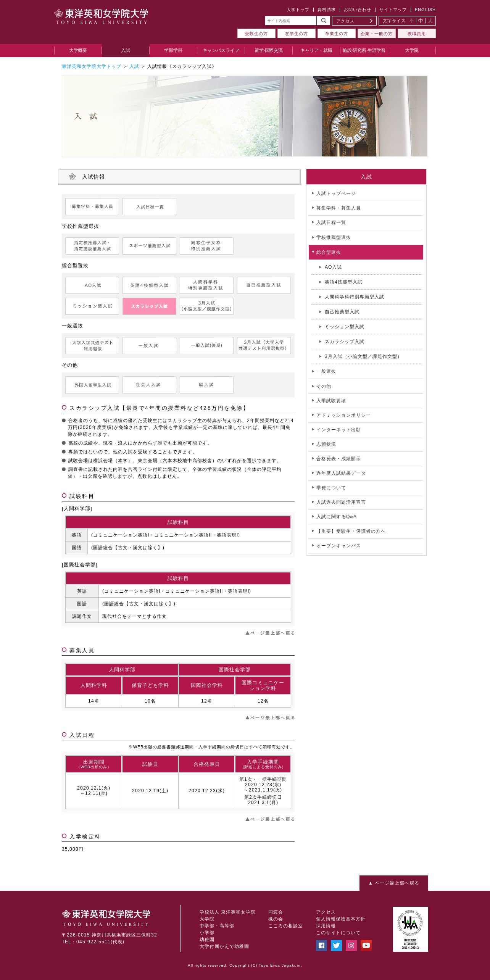Click the university accreditation badge in footer
490x980 pixels.
pyautogui.click(x=410, y=929)
